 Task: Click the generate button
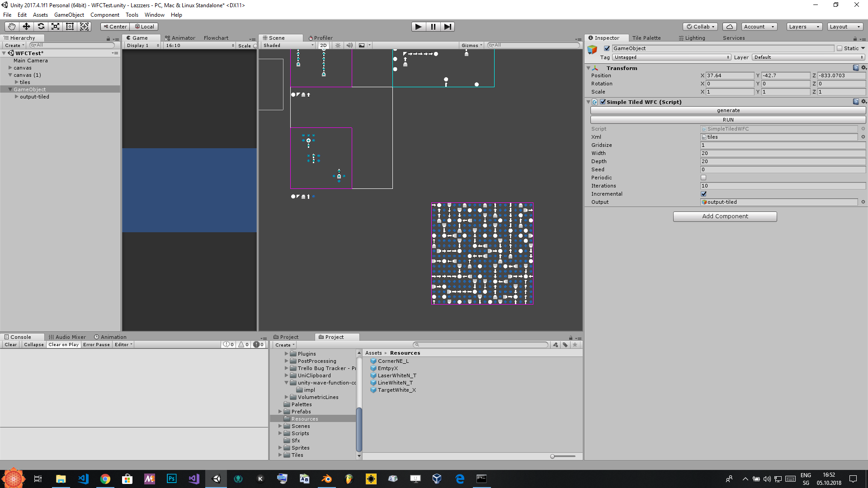click(x=728, y=110)
